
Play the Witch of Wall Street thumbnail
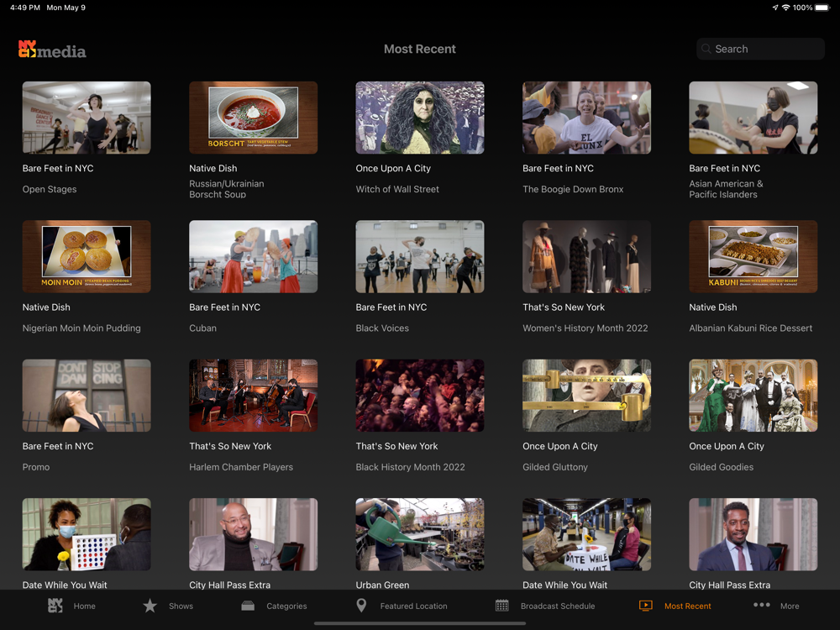(x=419, y=118)
